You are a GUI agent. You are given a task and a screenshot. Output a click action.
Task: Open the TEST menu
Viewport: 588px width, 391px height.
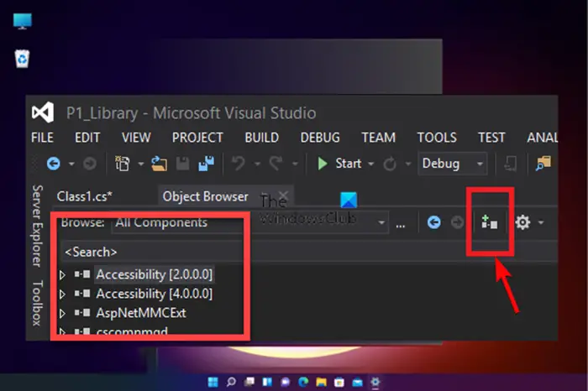tap(491, 138)
